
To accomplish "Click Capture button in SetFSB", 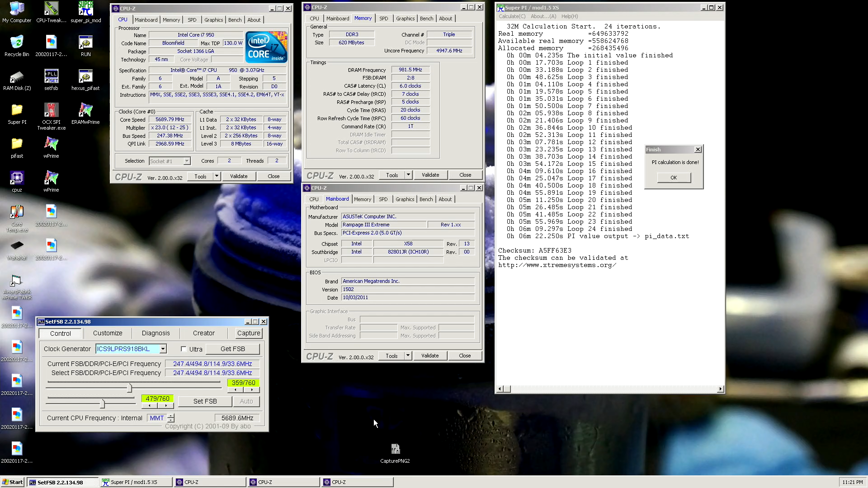I will (249, 333).
